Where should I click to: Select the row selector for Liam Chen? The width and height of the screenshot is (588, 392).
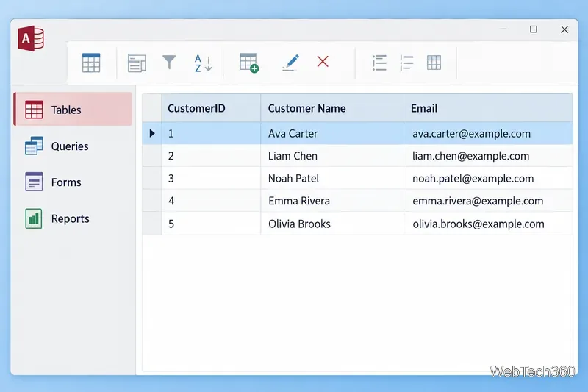coord(152,156)
